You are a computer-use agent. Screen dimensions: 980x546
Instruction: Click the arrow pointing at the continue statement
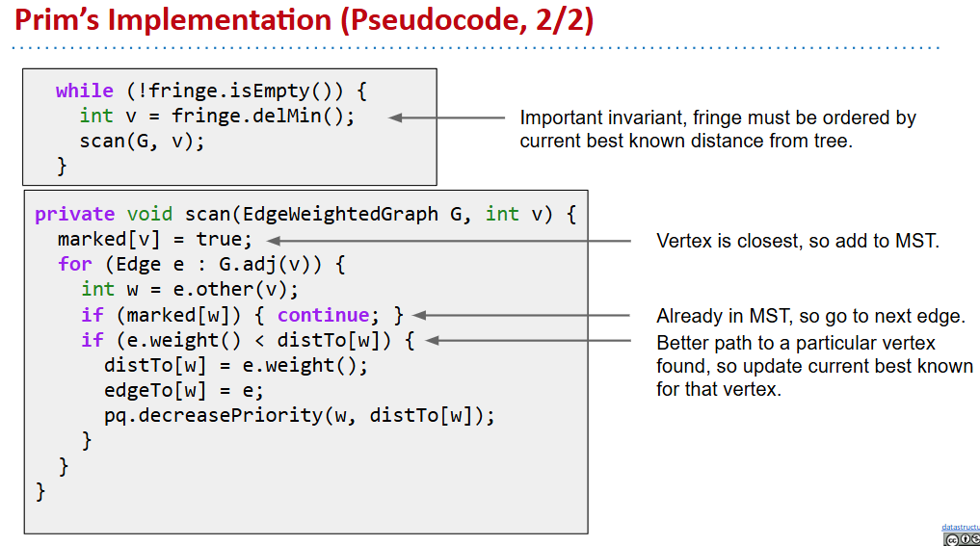(x=520, y=315)
